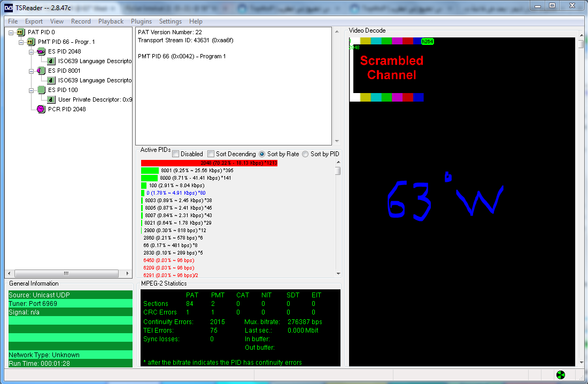588x384 pixels.
Task: Collapse the PMT PID 66 tree node
Action: pyautogui.click(x=21, y=42)
